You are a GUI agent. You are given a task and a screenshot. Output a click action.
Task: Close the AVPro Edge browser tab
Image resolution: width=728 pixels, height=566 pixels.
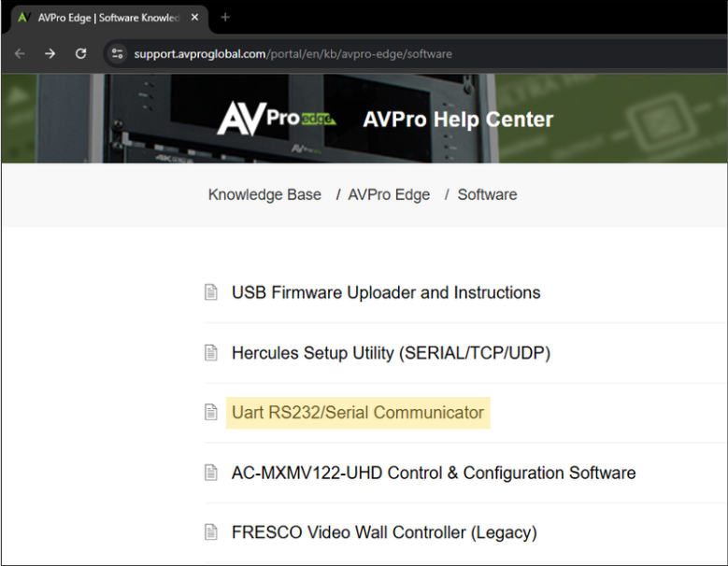coord(195,17)
